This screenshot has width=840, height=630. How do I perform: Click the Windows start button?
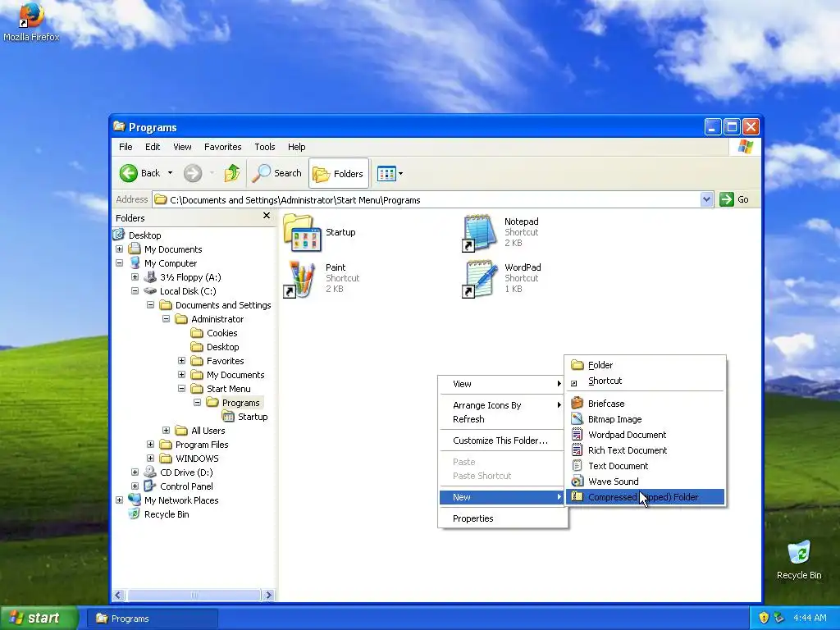tap(39, 618)
